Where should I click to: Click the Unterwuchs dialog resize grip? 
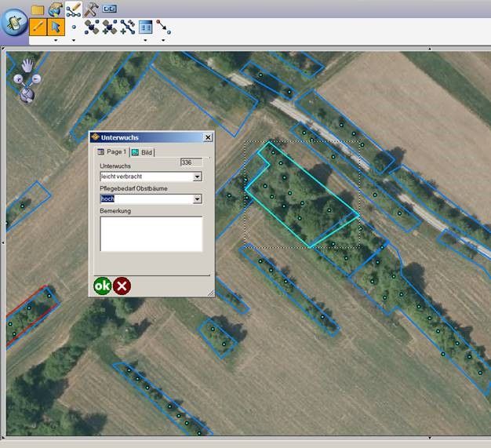click(x=211, y=293)
